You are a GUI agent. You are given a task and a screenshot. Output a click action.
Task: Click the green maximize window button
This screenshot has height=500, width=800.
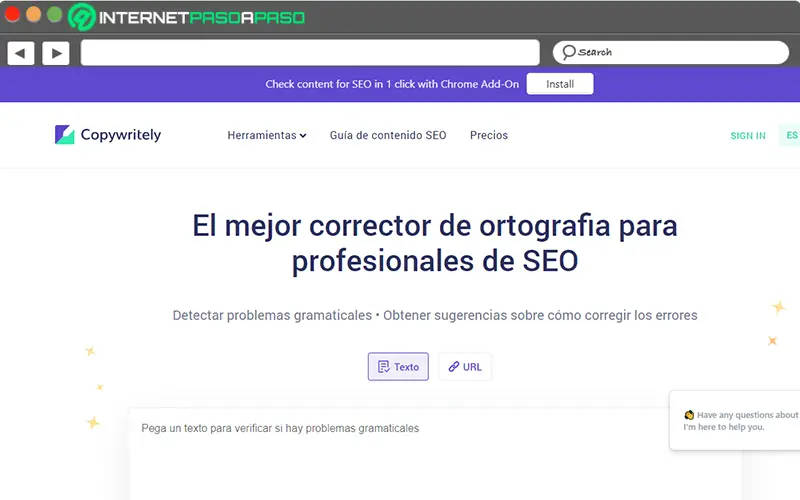pyautogui.click(x=55, y=14)
